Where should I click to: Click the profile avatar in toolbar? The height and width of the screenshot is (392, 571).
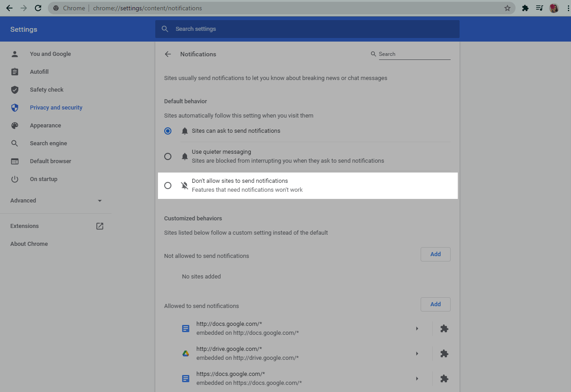point(554,8)
